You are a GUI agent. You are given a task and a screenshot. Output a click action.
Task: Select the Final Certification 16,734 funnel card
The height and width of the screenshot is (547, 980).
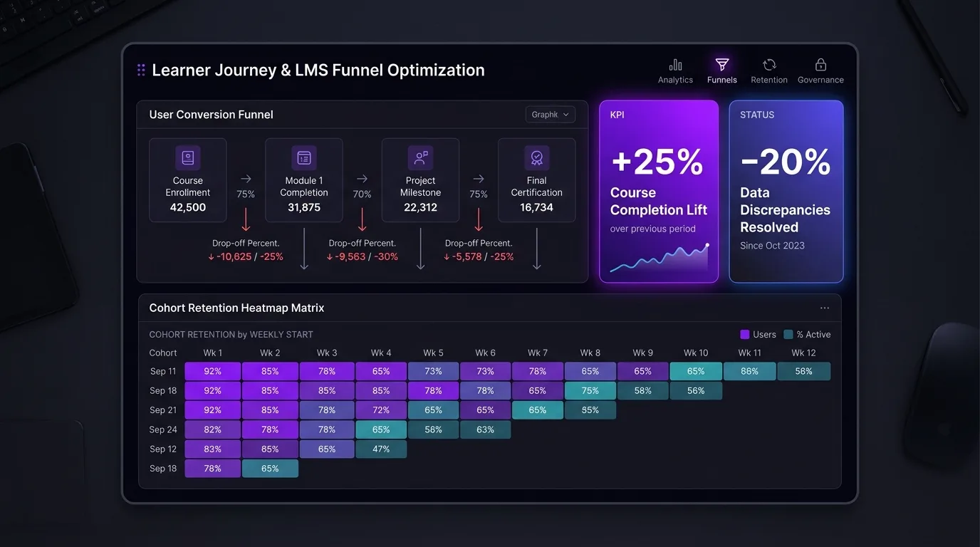pyautogui.click(x=537, y=180)
